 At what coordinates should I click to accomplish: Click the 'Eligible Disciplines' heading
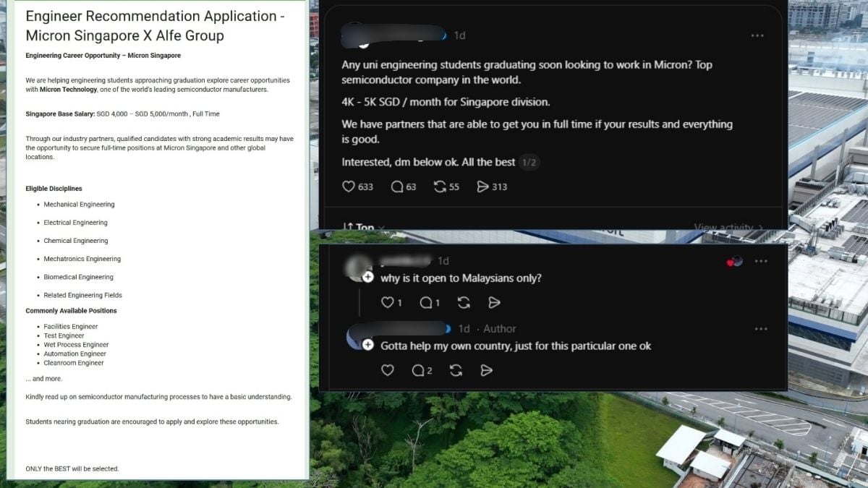(54, 189)
